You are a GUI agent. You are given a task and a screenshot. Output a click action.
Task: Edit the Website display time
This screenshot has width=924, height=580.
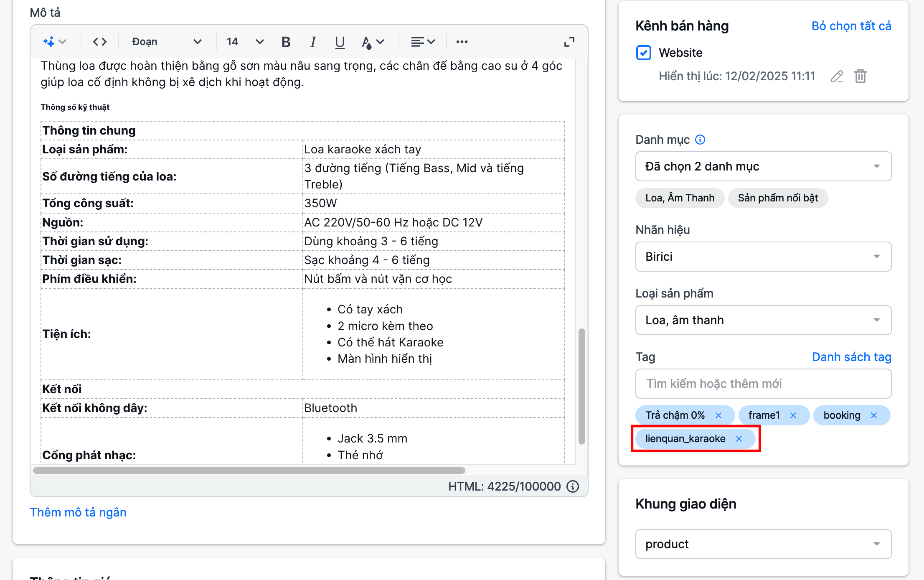[837, 76]
